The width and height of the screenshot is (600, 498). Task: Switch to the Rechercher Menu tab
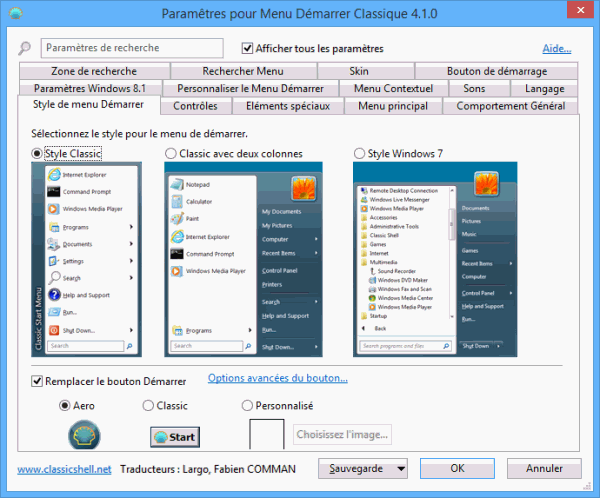[243, 71]
